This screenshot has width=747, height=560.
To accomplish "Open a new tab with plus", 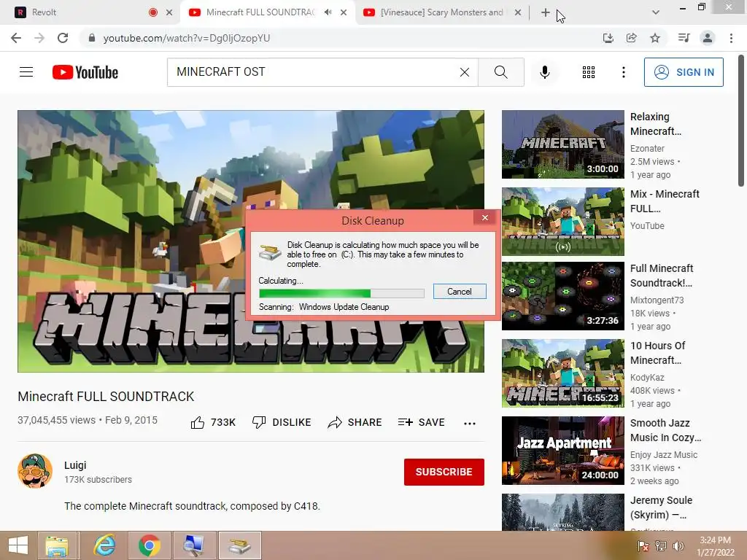I will (546, 12).
